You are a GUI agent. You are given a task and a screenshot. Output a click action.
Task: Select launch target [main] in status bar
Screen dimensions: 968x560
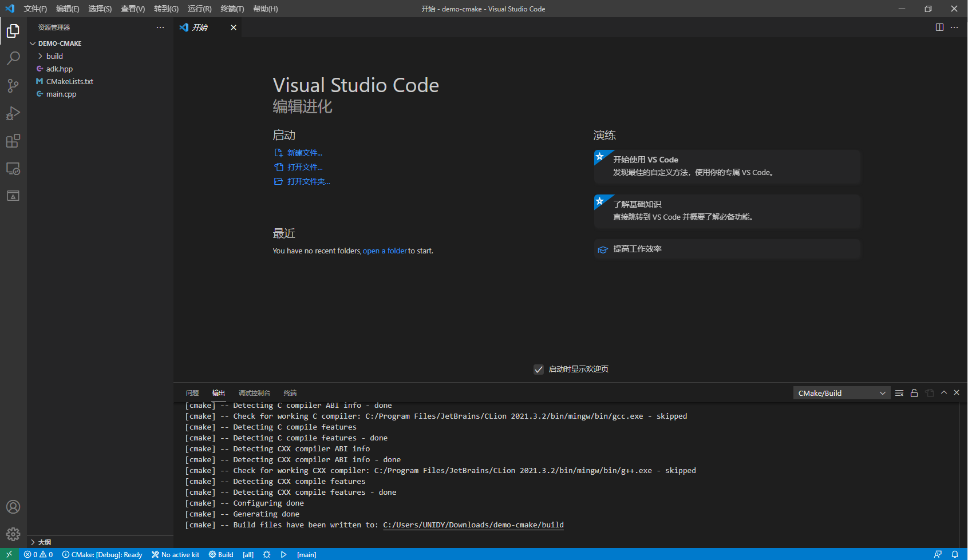[307, 554]
